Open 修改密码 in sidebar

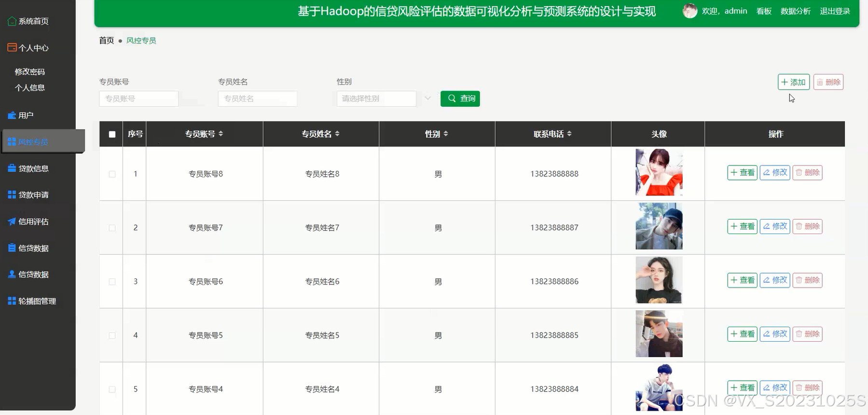30,71
